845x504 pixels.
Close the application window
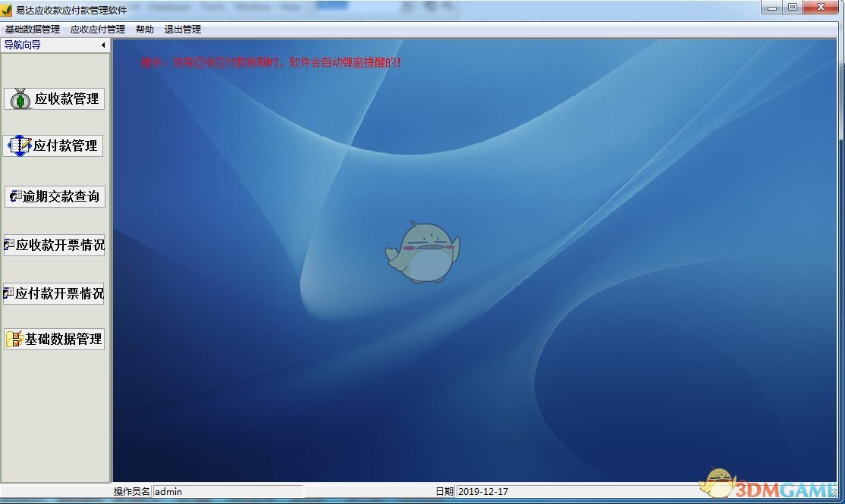821,8
